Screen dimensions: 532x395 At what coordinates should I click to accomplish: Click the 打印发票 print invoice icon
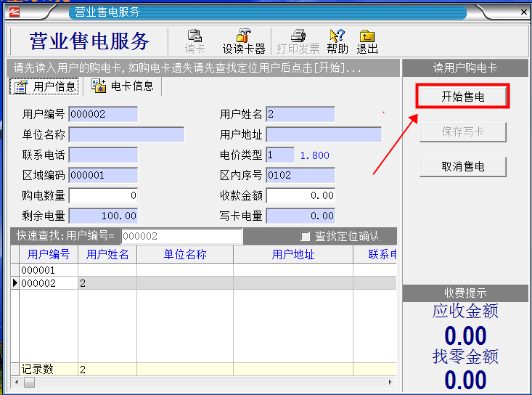click(x=298, y=41)
